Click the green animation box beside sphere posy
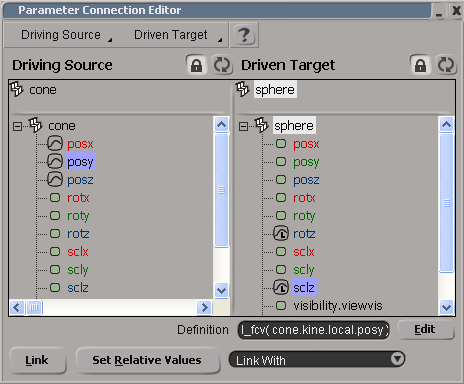This screenshot has width=464, height=384. 281,162
